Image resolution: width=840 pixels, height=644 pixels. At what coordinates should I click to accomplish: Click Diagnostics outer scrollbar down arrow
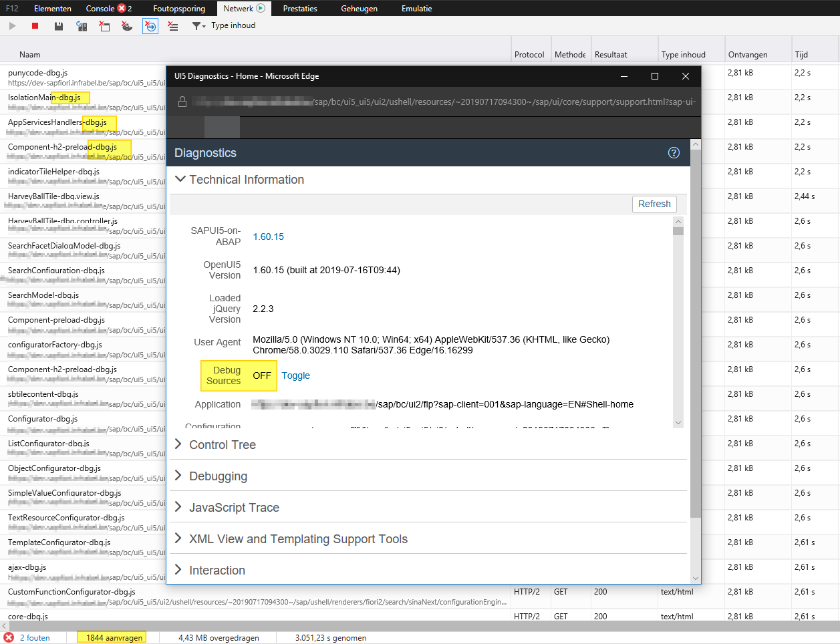pyautogui.click(x=696, y=579)
